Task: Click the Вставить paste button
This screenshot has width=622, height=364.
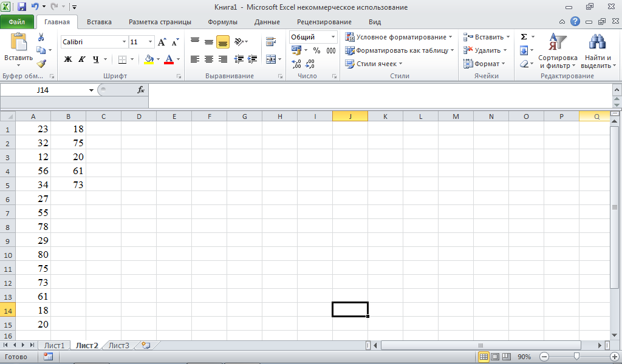Action: coord(18,49)
